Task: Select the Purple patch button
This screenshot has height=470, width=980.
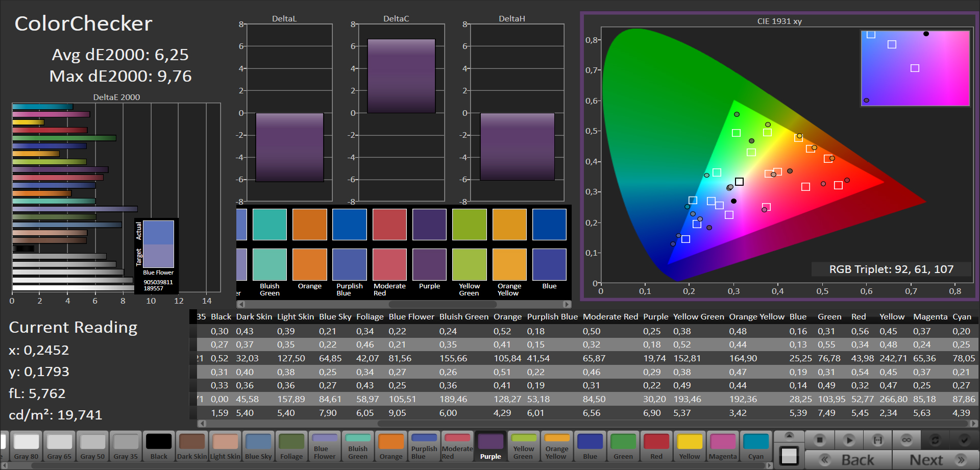Action: click(x=491, y=447)
